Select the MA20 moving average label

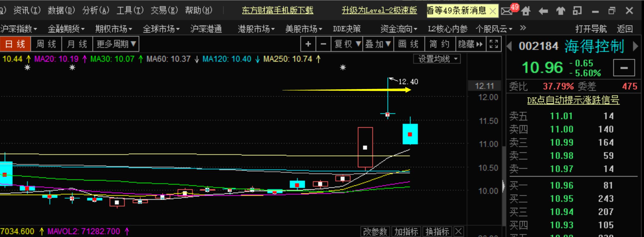click(x=57, y=59)
